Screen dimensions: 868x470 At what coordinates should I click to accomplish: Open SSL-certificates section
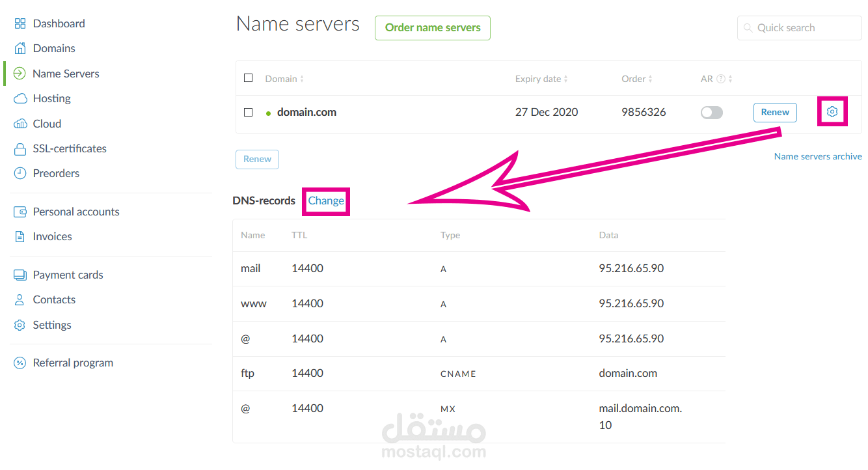[x=69, y=148]
